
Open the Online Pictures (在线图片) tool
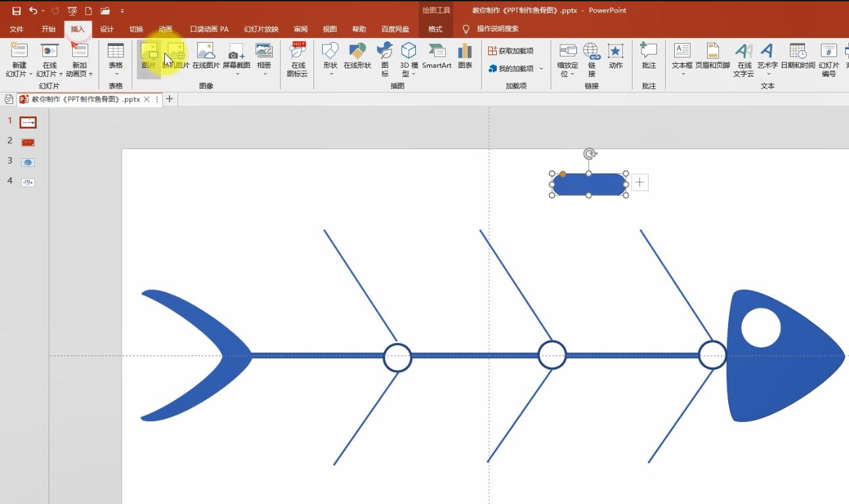coord(206,56)
